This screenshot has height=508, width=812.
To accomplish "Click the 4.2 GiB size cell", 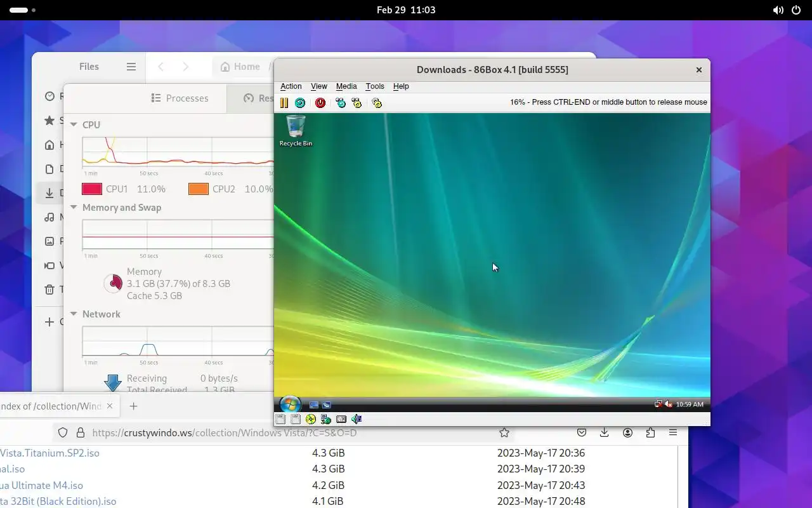I will [x=328, y=486].
